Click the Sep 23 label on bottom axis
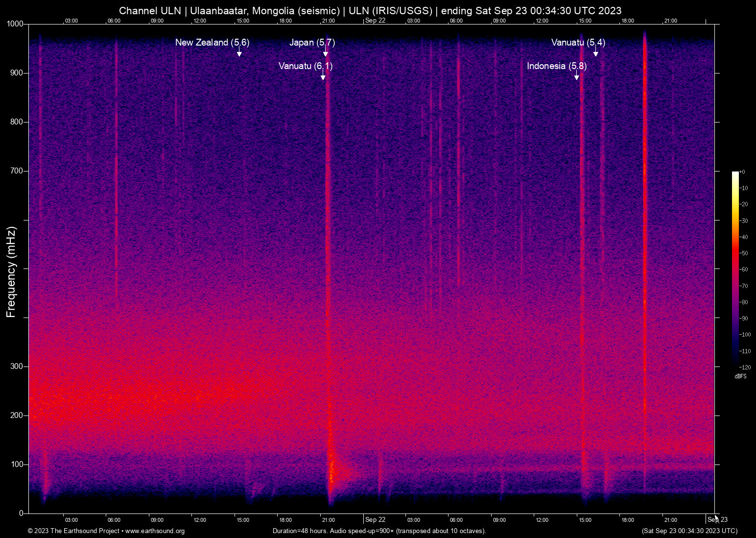The height and width of the screenshot is (538, 756). (x=718, y=519)
